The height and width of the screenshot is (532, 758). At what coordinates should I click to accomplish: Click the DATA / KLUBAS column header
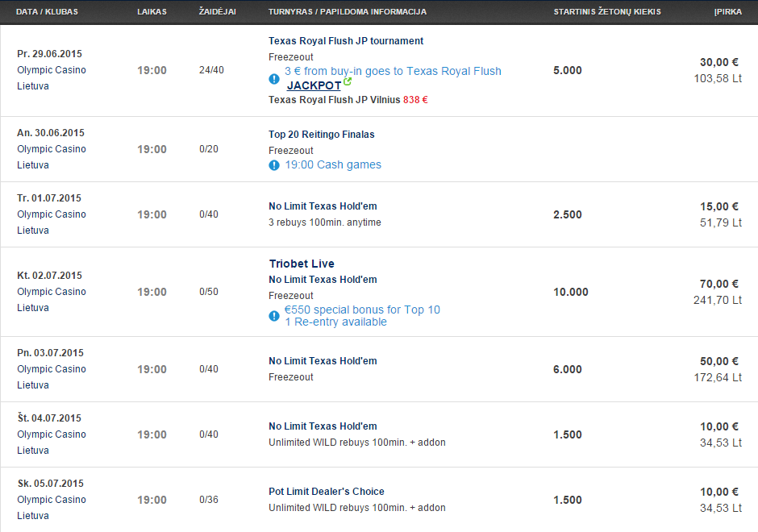click(47, 11)
